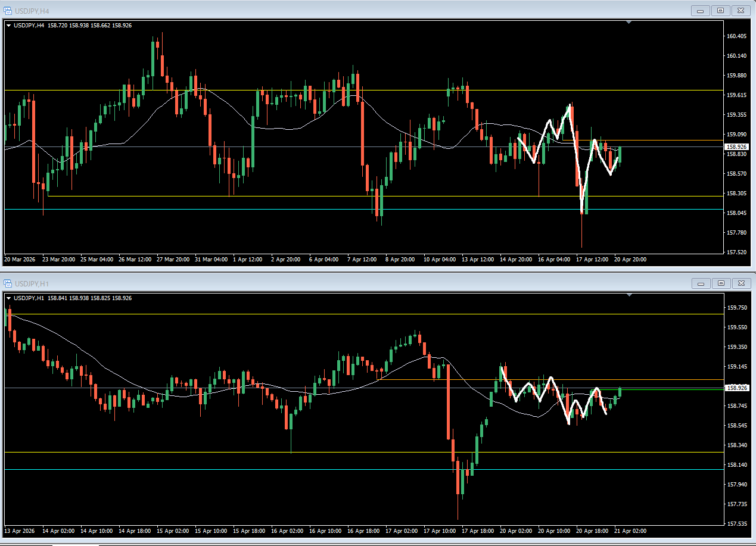The image size is (756, 546).
Task: Restore the USDJPY,H1 chart window
Action: [720, 283]
